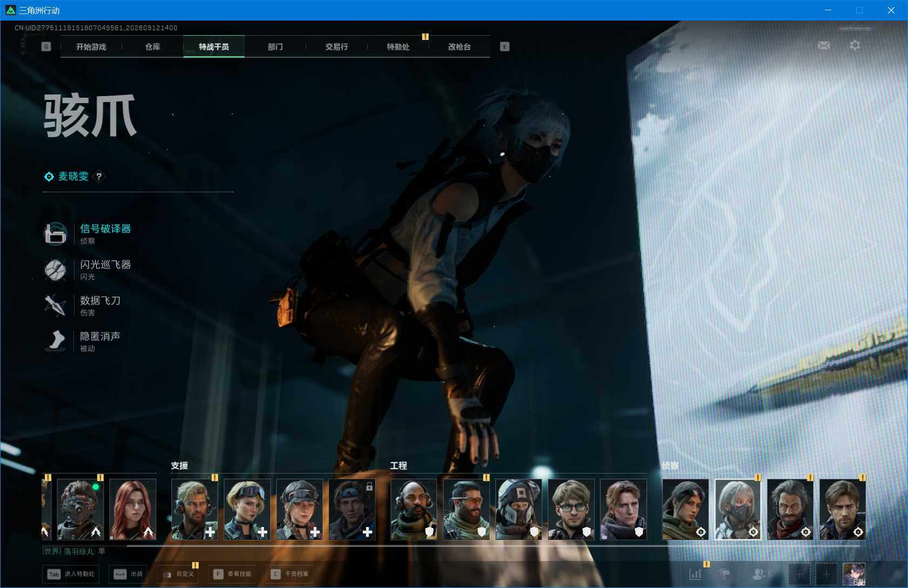908x588 pixels.
Task: Select the 隐匿消声 passive skill icon
Action: [x=56, y=341]
